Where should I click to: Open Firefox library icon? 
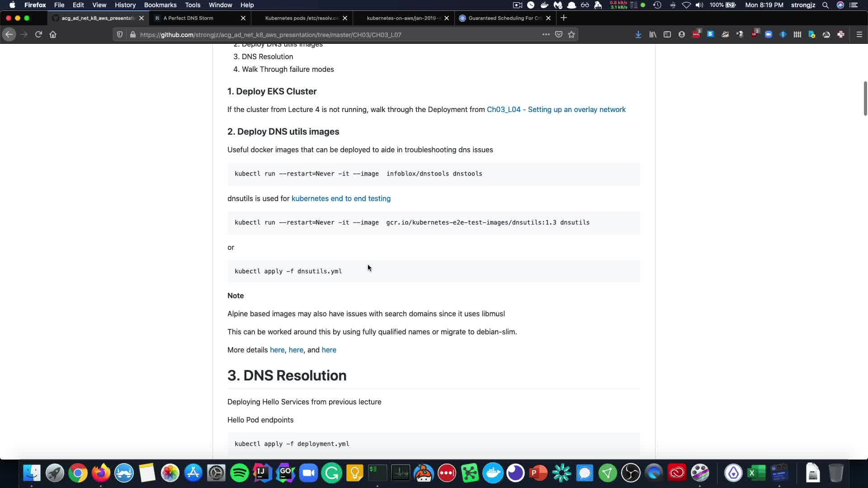(652, 34)
